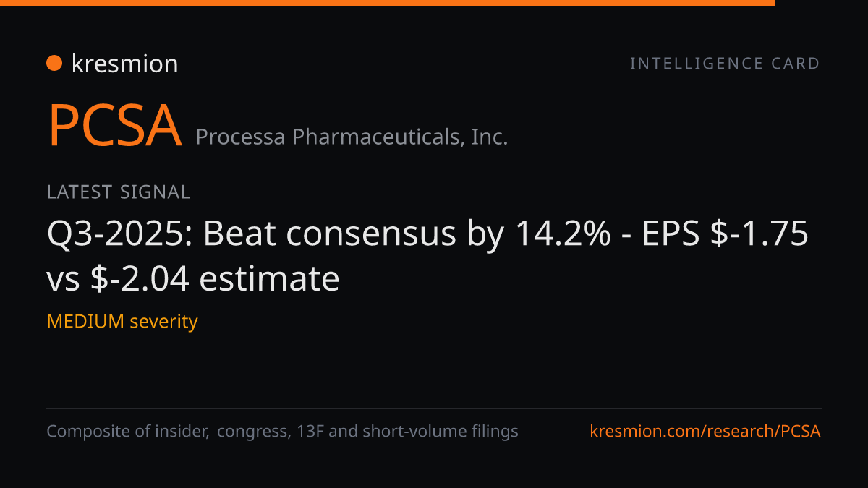This screenshot has height=488, width=868.
Task: Open the Q3-2025 earnings headline
Action: (427, 256)
